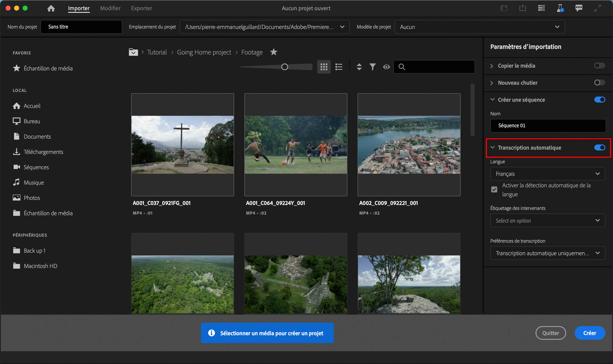Navigate to Footage breadcrumb
This screenshot has width=613, height=364.
point(252,52)
